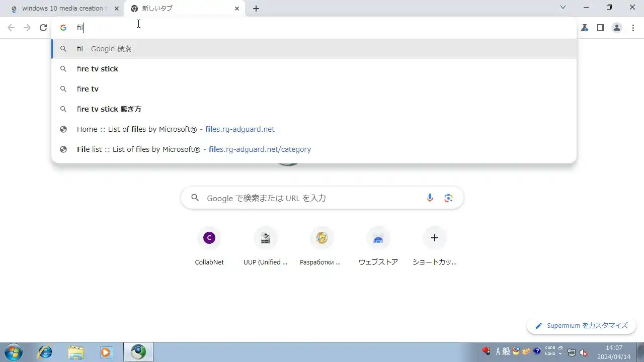This screenshot has width=644, height=362.
Task: Open the "Home :: List of files by Microsoft" suggestion
Action: point(314,129)
